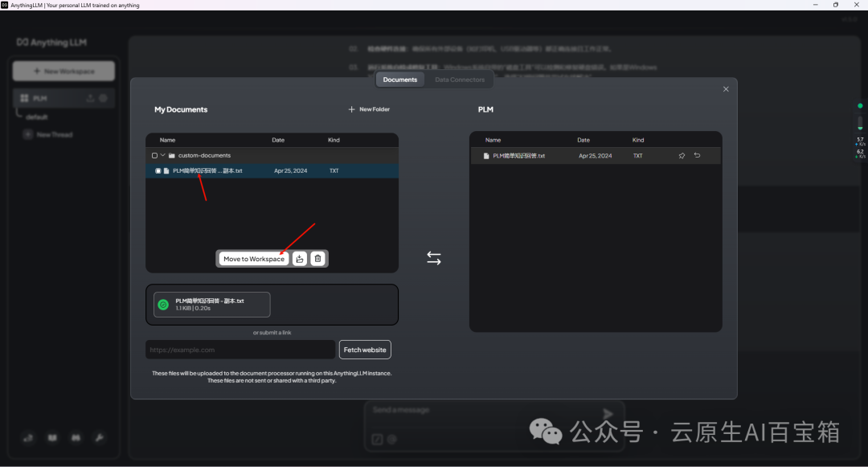The height and width of the screenshot is (467, 868).
Task: Click the website URL input field
Action: coord(240,350)
